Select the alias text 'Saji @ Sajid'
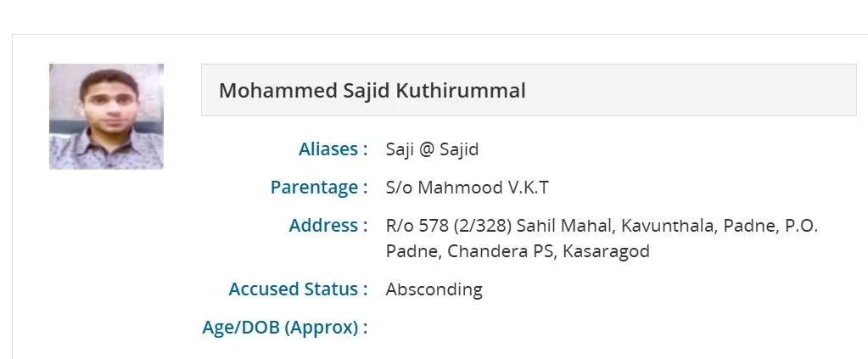The width and height of the screenshot is (868, 359). click(x=432, y=149)
